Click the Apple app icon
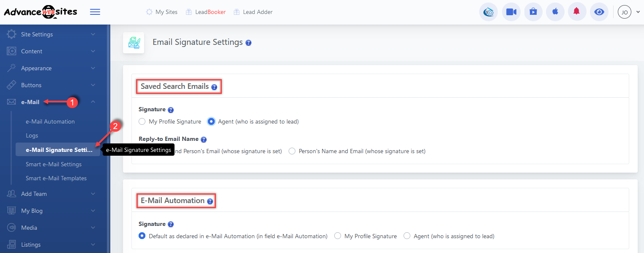The height and width of the screenshot is (253, 644). coord(555,12)
